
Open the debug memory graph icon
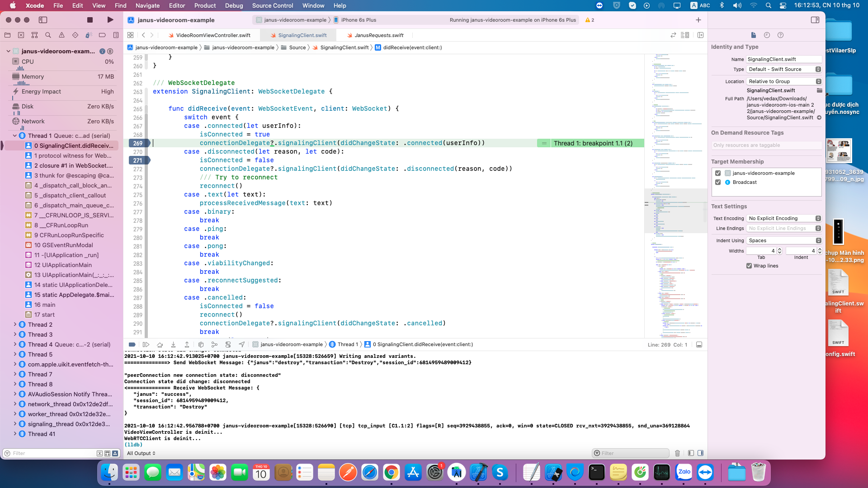coord(214,345)
